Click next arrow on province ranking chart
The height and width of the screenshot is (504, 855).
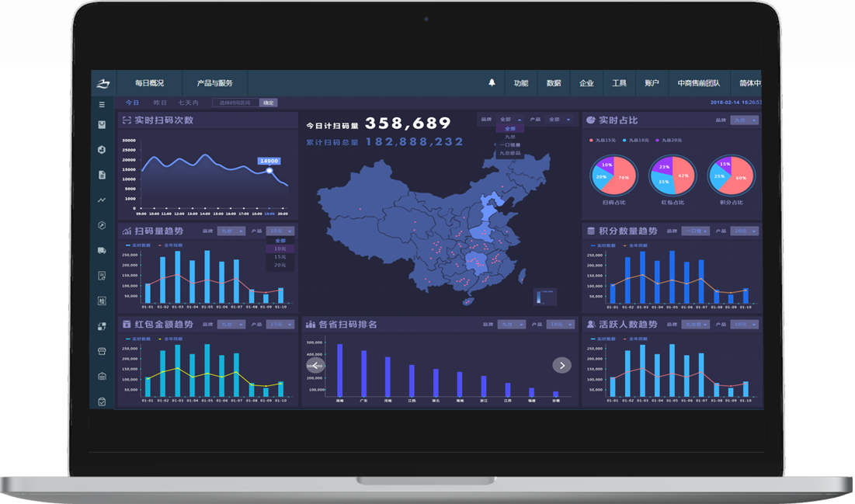click(x=561, y=365)
